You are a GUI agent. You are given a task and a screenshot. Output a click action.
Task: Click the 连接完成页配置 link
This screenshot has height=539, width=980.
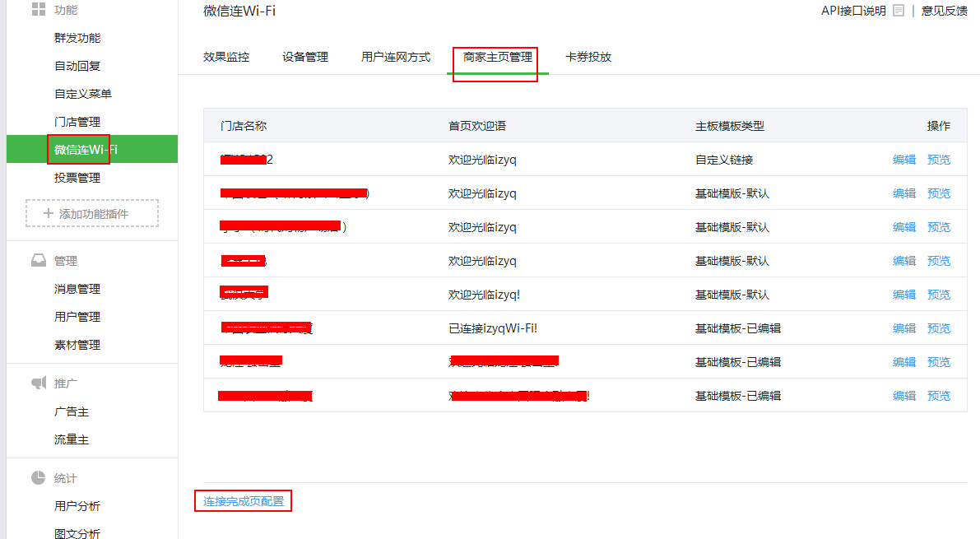click(x=244, y=501)
